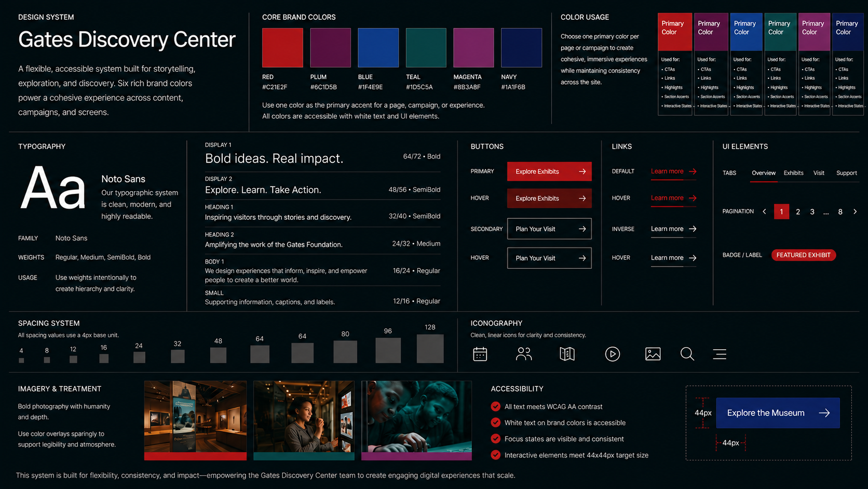Select the TEAL color swatch
868x489 pixels.
tap(426, 48)
